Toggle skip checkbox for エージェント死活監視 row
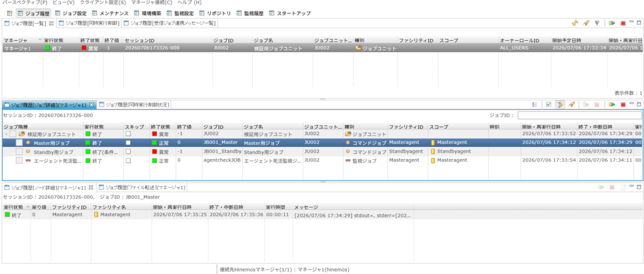Viewport: 644px width, 274px height. [128, 161]
